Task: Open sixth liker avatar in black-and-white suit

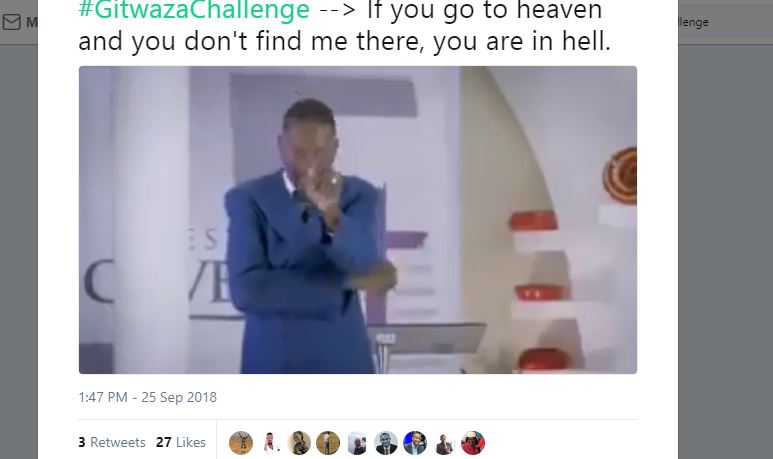Action: click(x=386, y=443)
